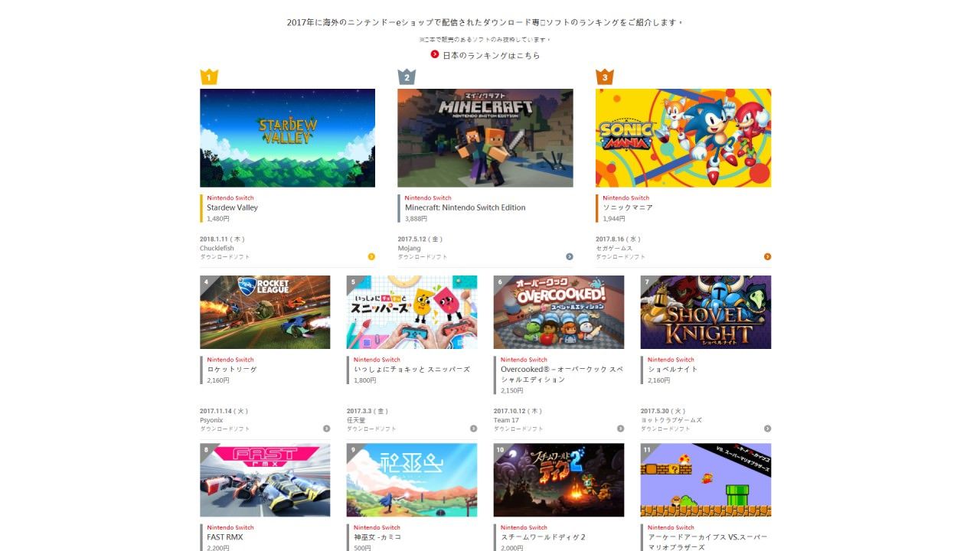The height and width of the screenshot is (551, 980).
Task: Click the arrow icon under Overcooked entry
Action: pyautogui.click(x=620, y=429)
